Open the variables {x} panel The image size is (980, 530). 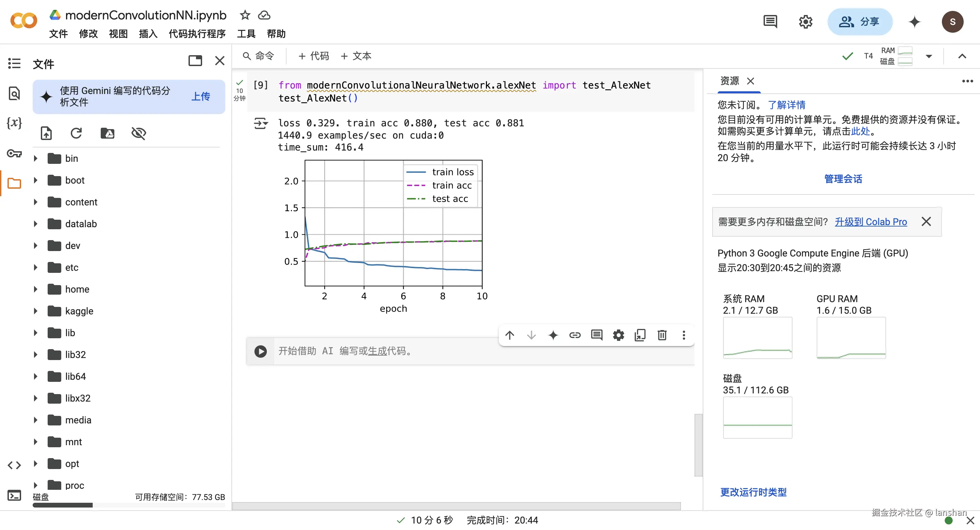click(x=14, y=123)
